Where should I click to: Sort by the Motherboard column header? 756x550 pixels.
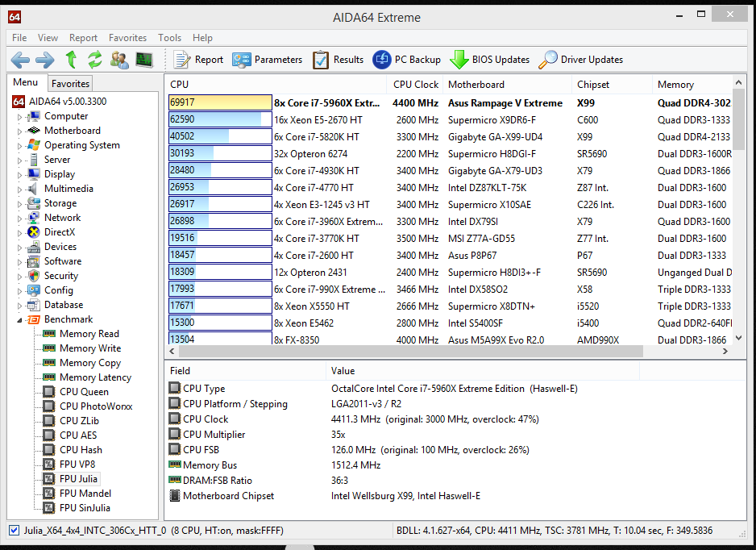click(x=507, y=85)
